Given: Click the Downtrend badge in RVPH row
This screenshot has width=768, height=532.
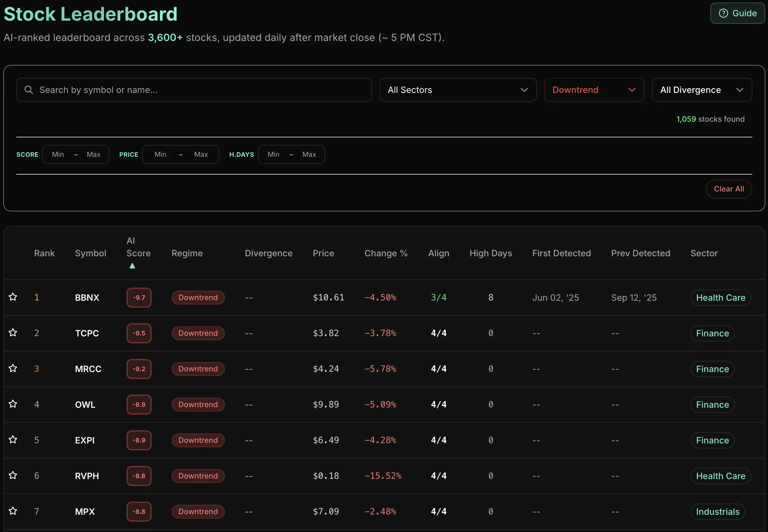Looking at the screenshot, I should (198, 476).
